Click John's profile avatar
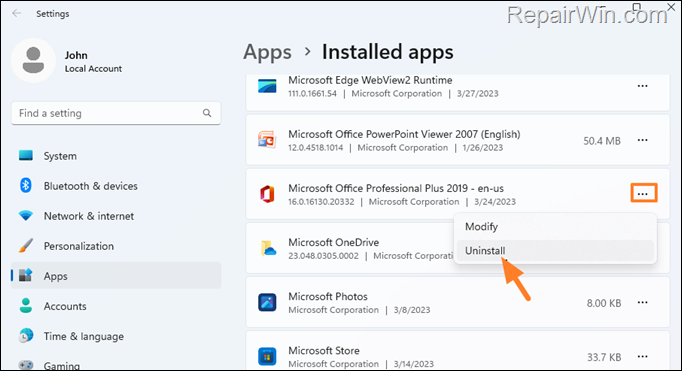This screenshot has width=682, height=371. point(33,60)
